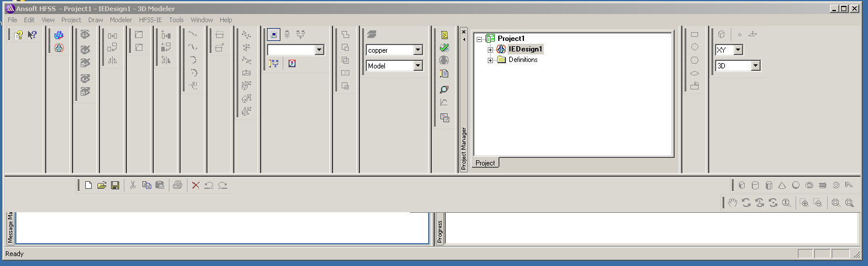The image size is (868, 266).
Task: Open the solution data notes icon
Action: click(x=445, y=74)
